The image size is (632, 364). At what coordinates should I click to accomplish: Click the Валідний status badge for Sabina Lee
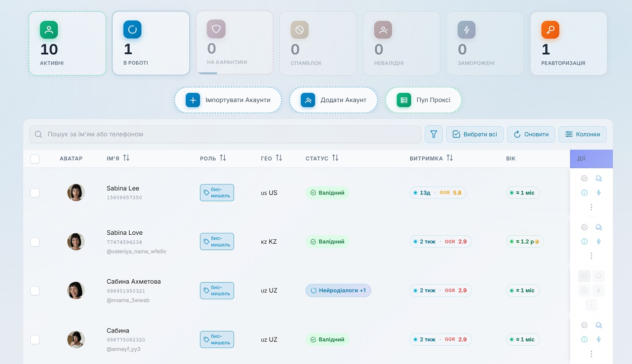click(x=327, y=193)
